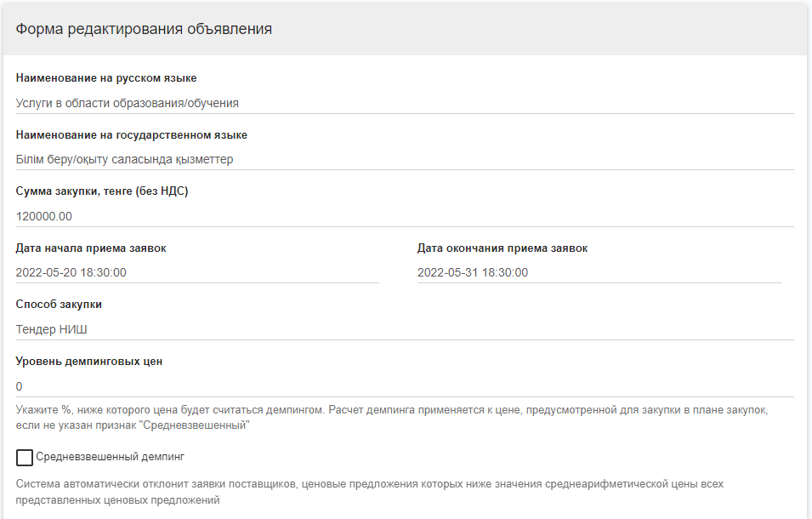Select the Дата окончания приема заявок field
Viewport: 812px width, 519px height.
598,272
